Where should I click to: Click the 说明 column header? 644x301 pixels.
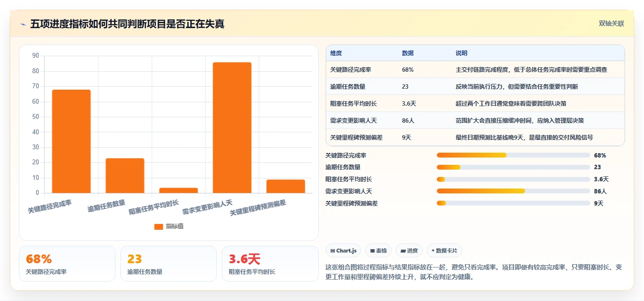click(x=462, y=53)
